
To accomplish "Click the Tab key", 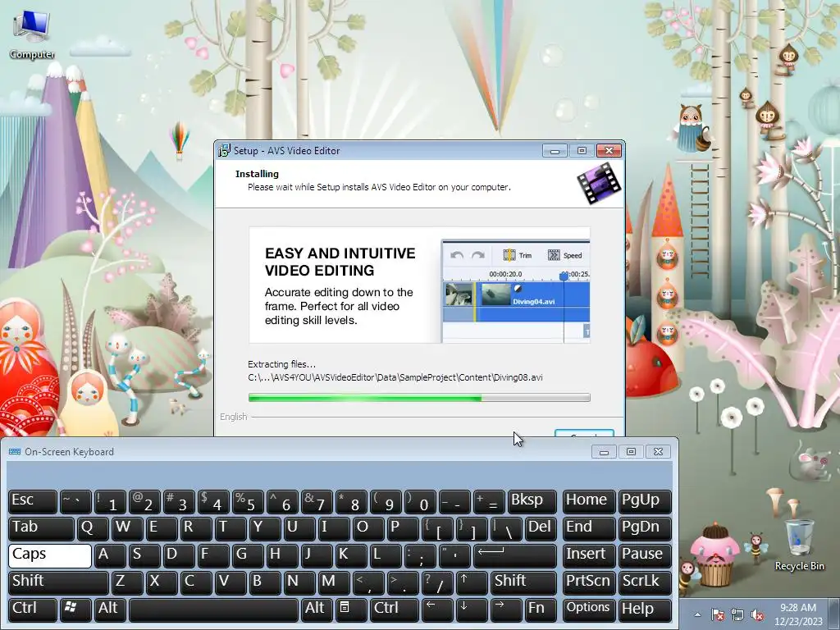I will (x=41, y=529).
